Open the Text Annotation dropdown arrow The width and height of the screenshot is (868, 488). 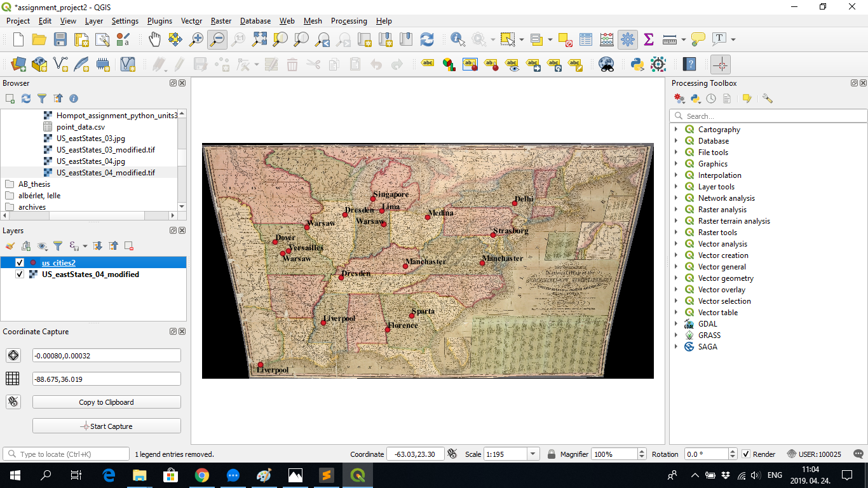tap(733, 39)
